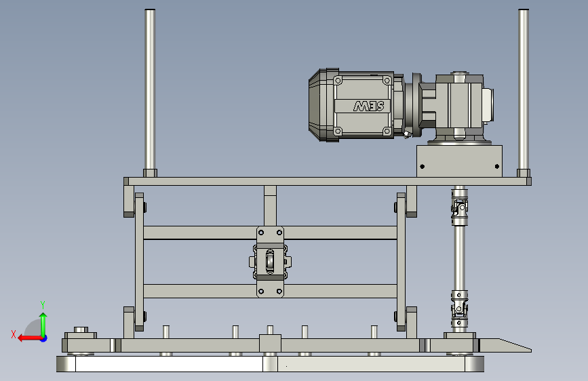Pick the left tall vertical guide rod
This screenshot has height=381, width=588.
[150, 90]
